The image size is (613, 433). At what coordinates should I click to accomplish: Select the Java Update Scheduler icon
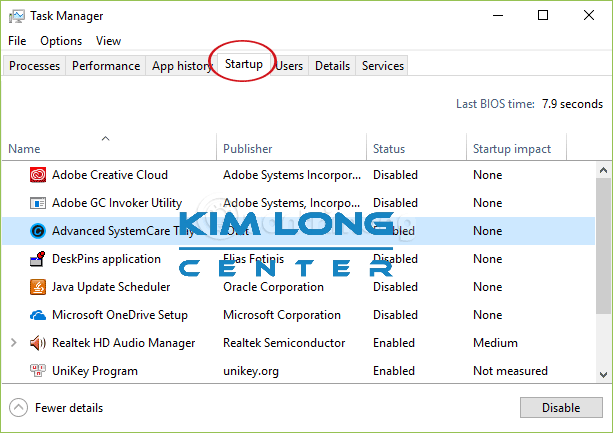pyautogui.click(x=38, y=287)
